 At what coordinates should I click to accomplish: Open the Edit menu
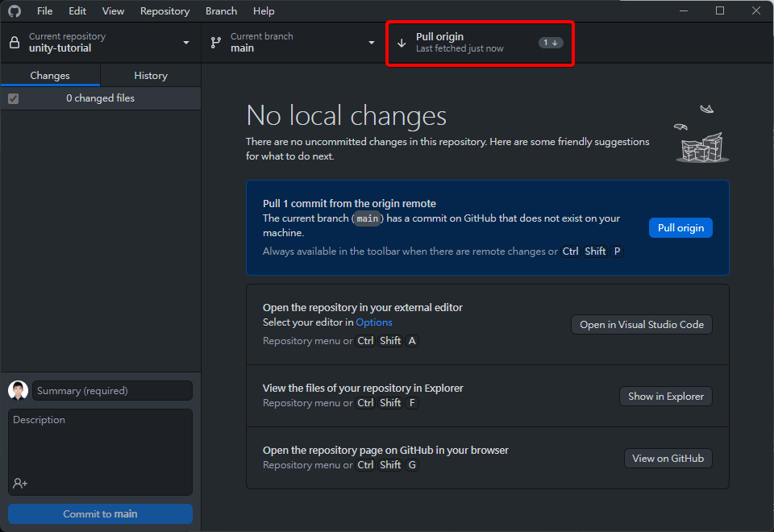(x=77, y=10)
